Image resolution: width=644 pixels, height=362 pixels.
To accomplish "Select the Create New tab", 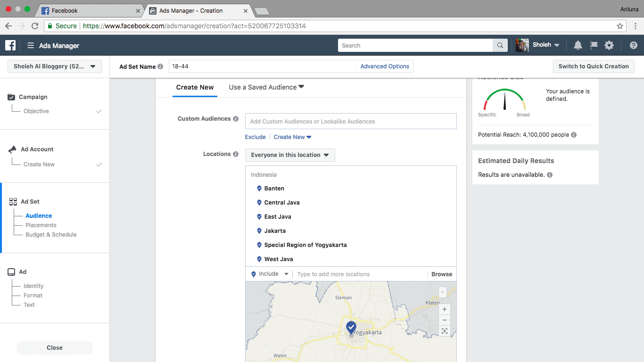I will coord(195,87).
